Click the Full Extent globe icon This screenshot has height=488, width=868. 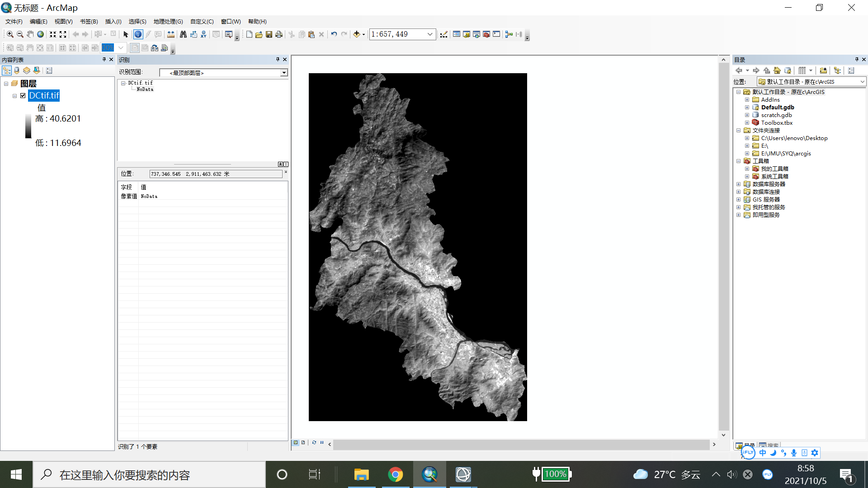coord(41,34)
